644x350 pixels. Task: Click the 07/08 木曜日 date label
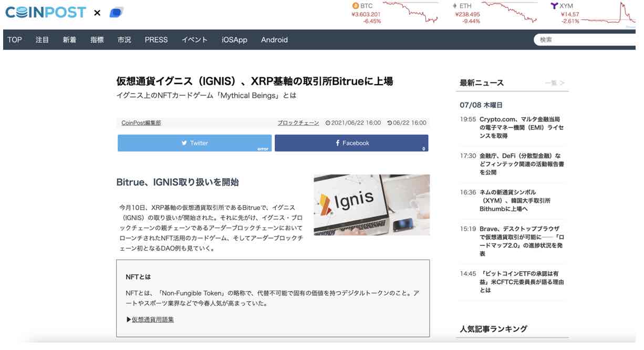point(481,105)
